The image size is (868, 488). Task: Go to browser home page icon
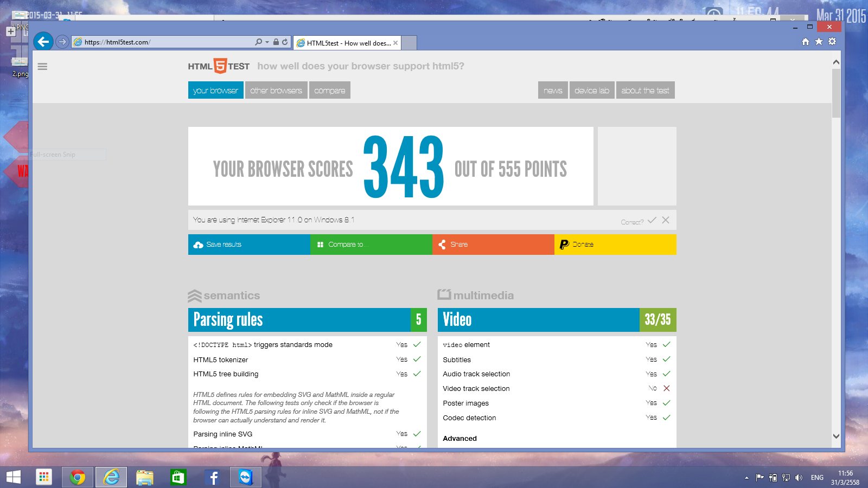806,41
